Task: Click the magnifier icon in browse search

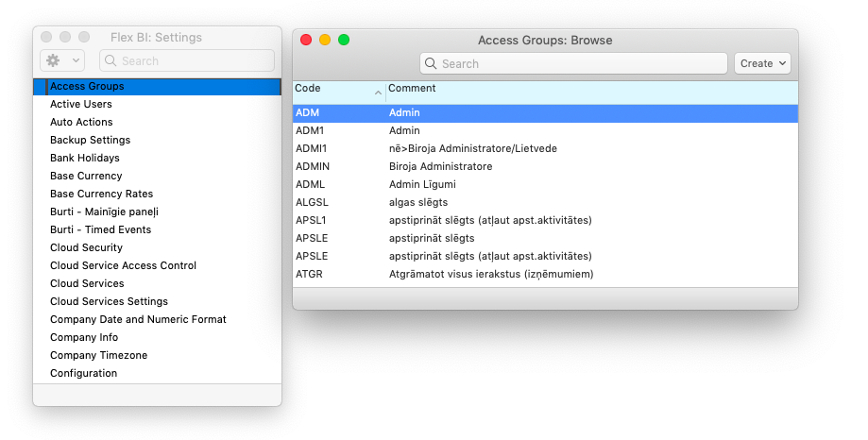Action: 432,63
